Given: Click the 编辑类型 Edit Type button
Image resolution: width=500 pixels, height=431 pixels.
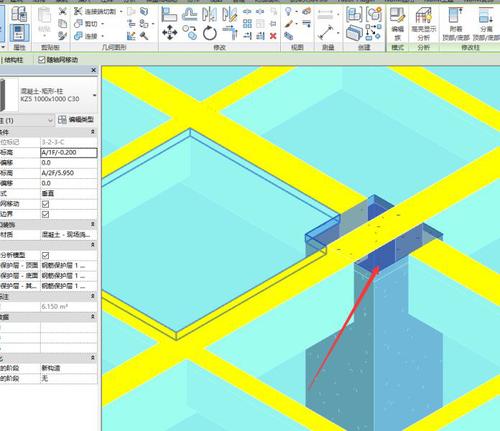Looking at the screenshot, I should (x=76, y=120).
